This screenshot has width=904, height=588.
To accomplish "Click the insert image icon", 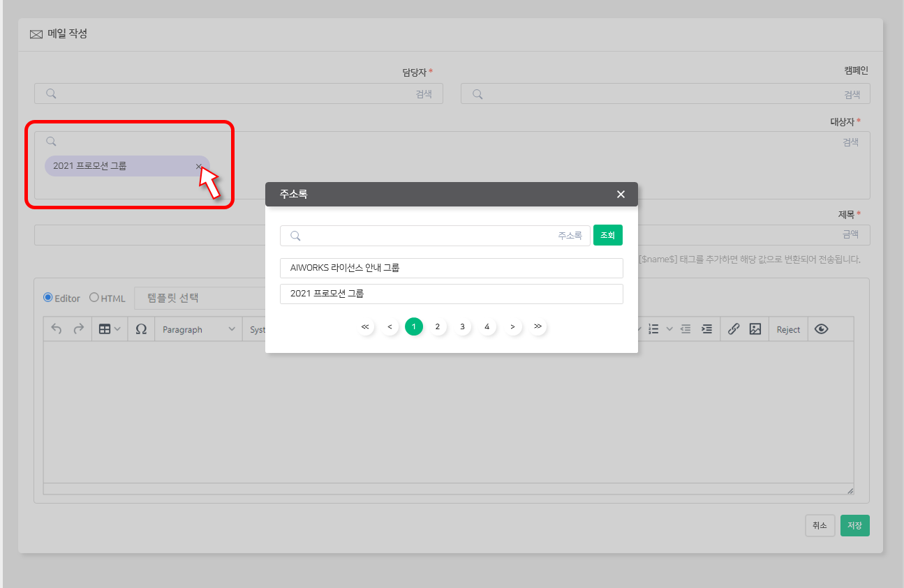I will coord(755,329).
